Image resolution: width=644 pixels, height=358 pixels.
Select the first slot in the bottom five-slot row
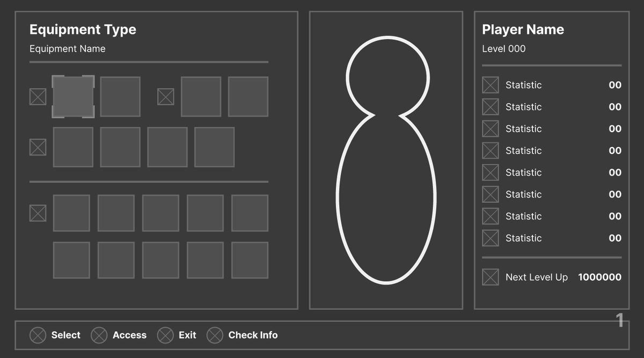(x=71, y=260)
